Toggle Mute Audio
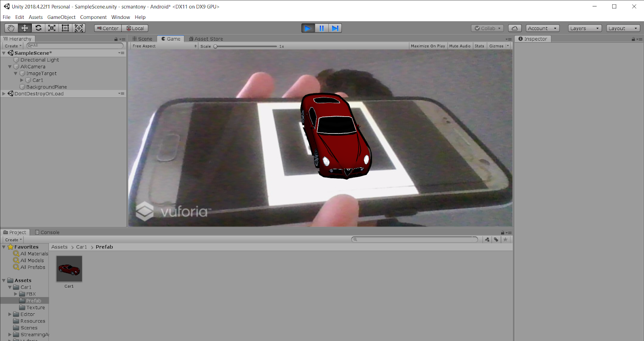Screen dimensions: 644x341 pyautogui.click(x=460, y=46)
